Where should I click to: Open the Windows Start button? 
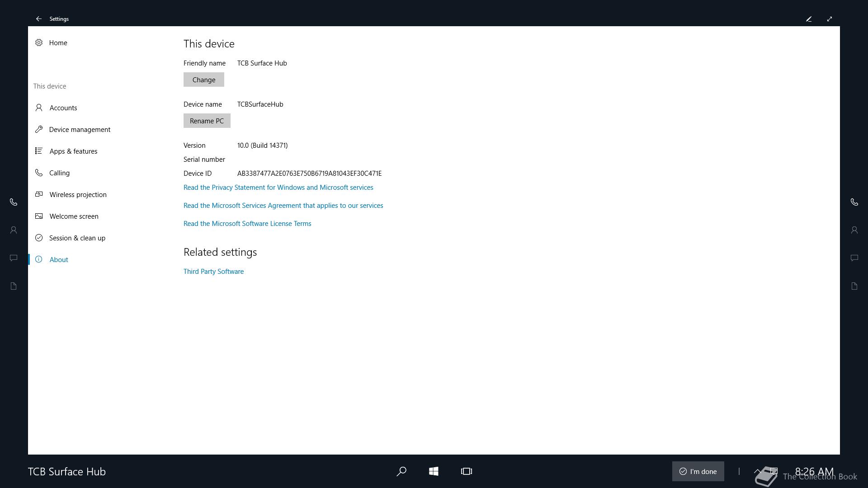(434, 471)
